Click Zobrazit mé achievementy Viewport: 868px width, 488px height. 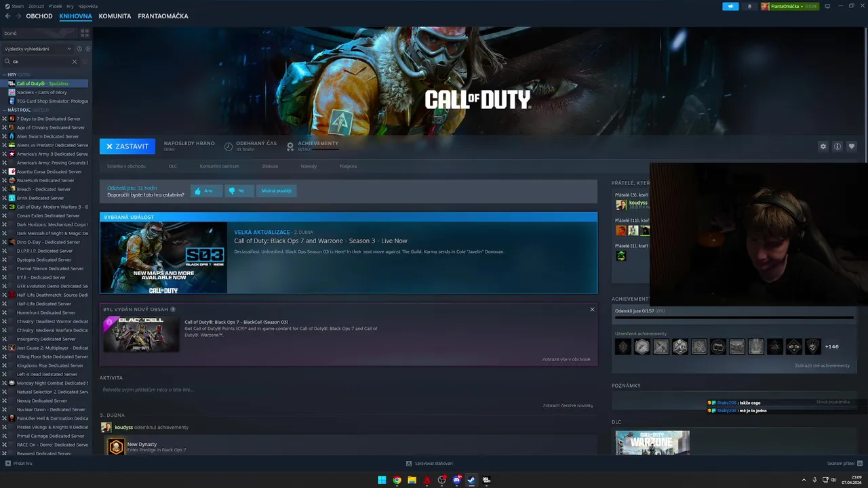click(822, 365)
